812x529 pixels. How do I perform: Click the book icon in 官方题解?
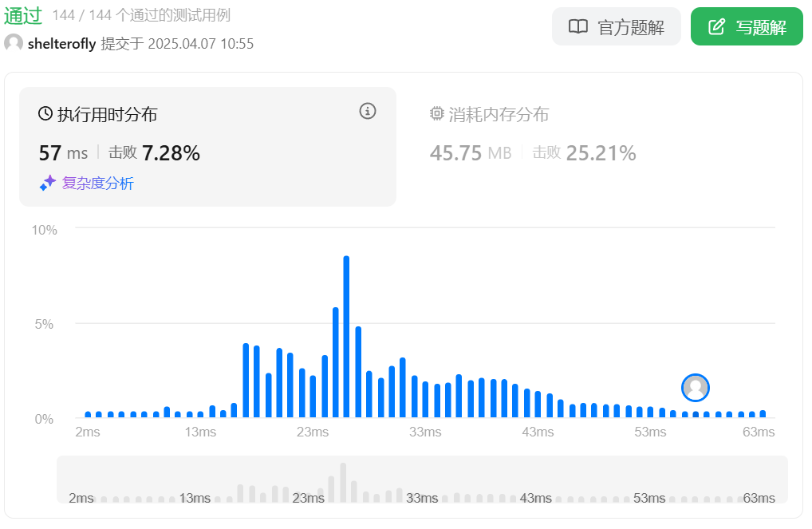[x=578, y=27]
